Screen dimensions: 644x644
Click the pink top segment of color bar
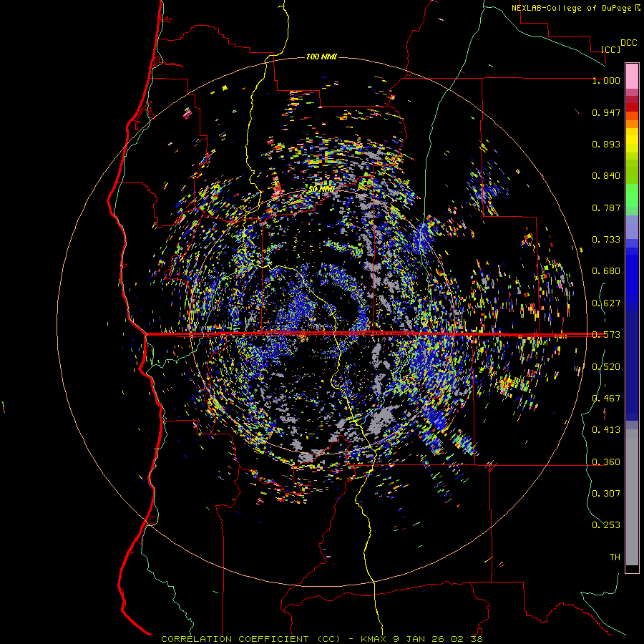[x=632, y=76]
